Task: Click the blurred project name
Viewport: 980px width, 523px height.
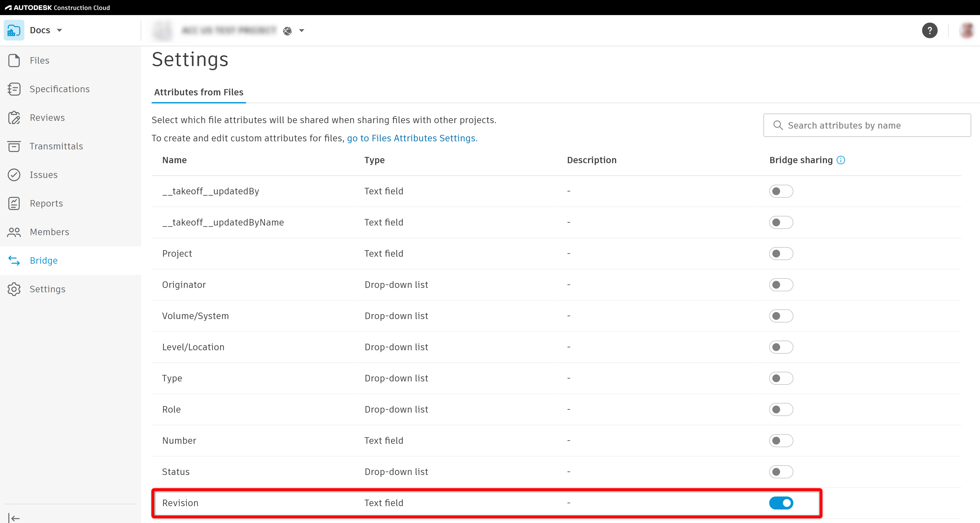Action: point(229,30)
